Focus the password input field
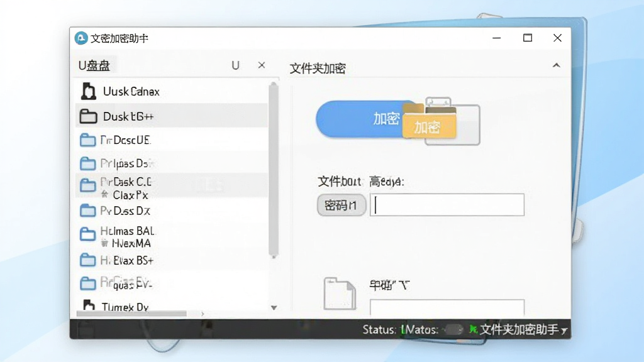 [447, 205]
